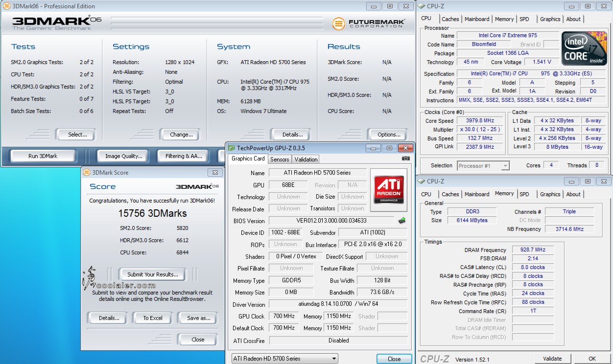Select Graphics tab in CPU-Z timings window
This screenshot has width=613, height=364.
coord(550,194)
